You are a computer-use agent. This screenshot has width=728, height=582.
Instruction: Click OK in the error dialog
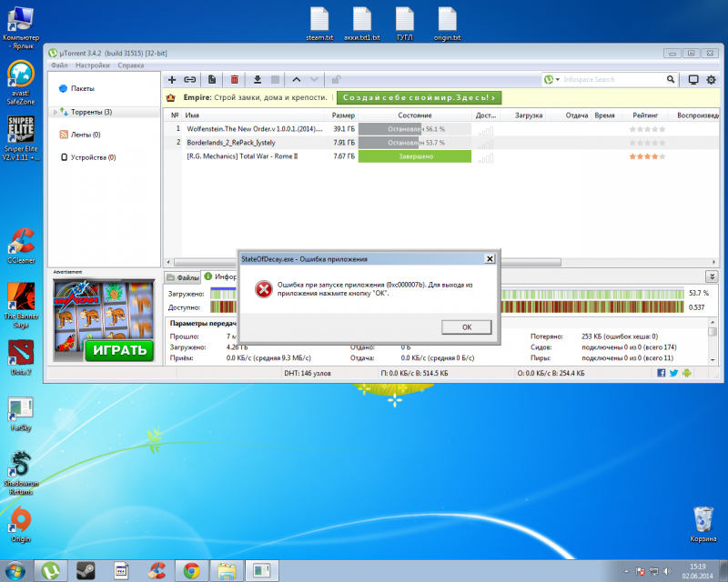tap(467, 327)
